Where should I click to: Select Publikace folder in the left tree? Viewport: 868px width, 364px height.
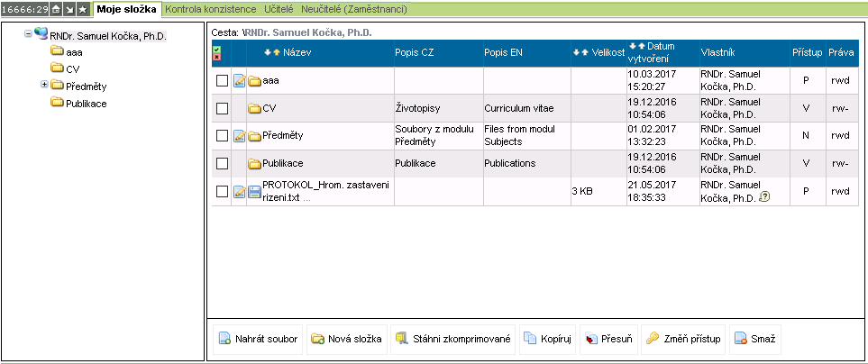tap(86, 103)
